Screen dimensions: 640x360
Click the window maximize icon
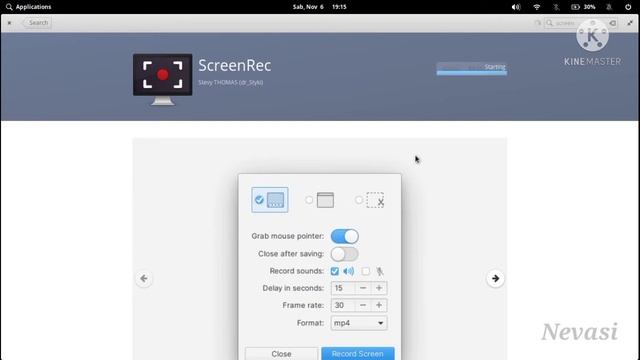point(630,23)
